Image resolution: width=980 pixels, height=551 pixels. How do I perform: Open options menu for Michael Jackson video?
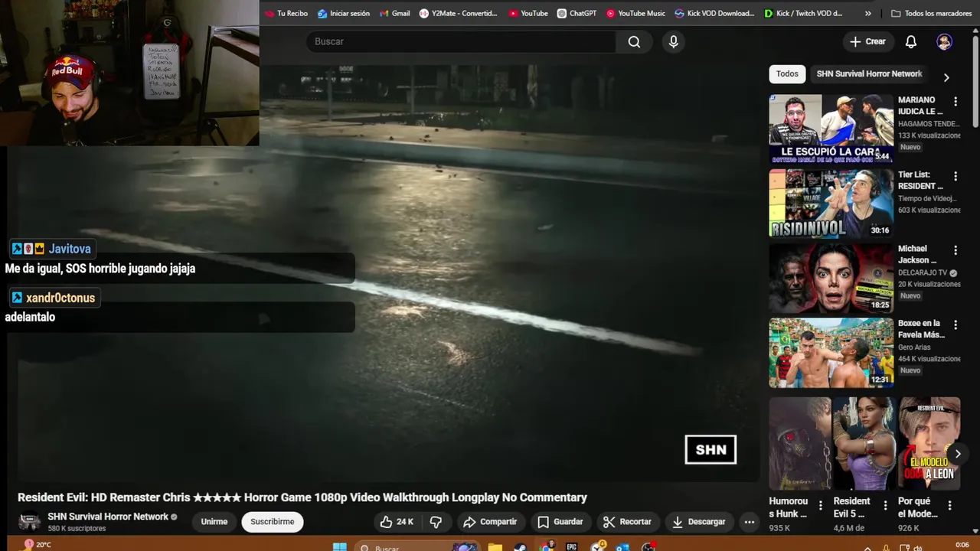point(955,250)
